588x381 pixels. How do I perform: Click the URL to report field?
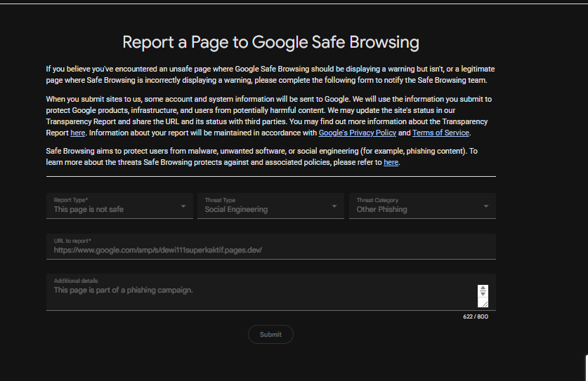click(270, 246)
